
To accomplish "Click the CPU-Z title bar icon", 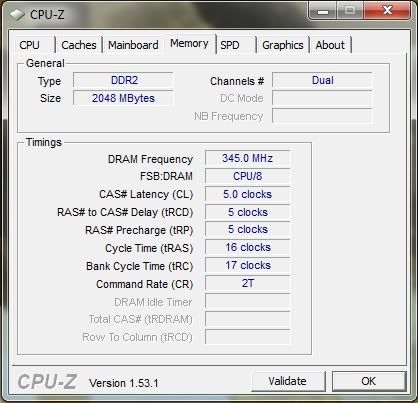I will [17, 15].
